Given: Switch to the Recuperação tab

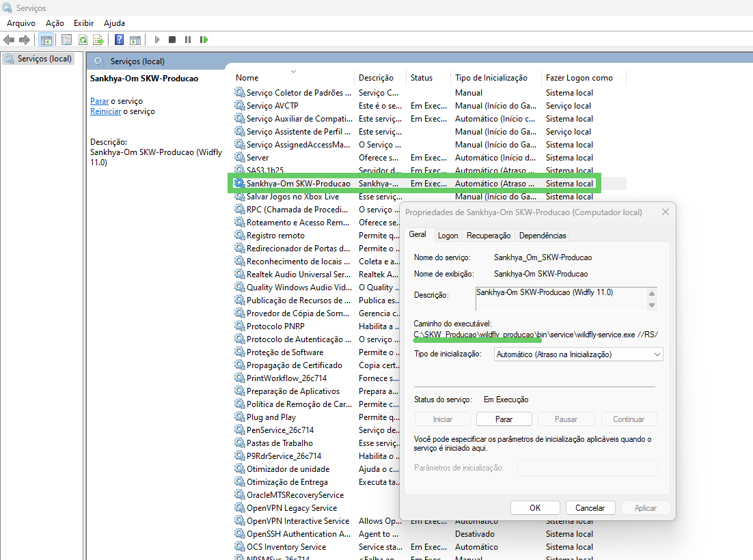Looking at the screenshot, I should (489, 236).
